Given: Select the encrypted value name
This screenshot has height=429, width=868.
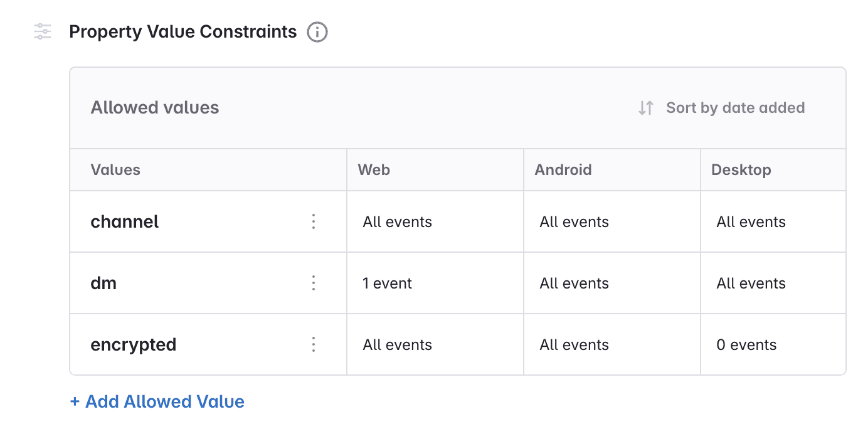Looking at the screenshot, I should [134, 345].
